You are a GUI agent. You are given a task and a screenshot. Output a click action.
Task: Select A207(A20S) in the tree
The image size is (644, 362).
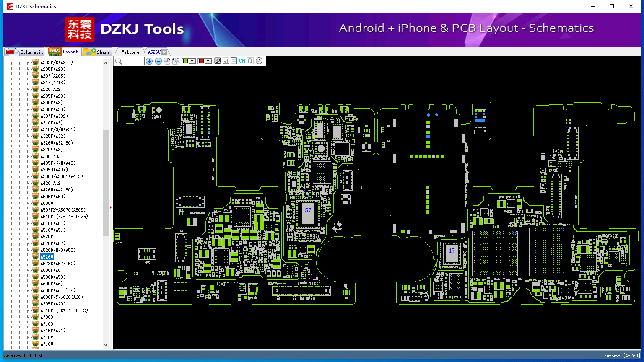53,76
